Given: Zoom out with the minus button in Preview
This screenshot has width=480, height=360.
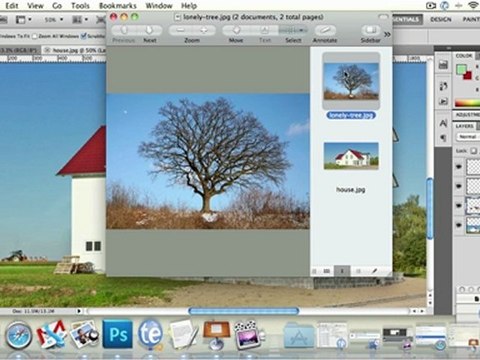Looking at the screenshot, I should [x=180, y=30].
